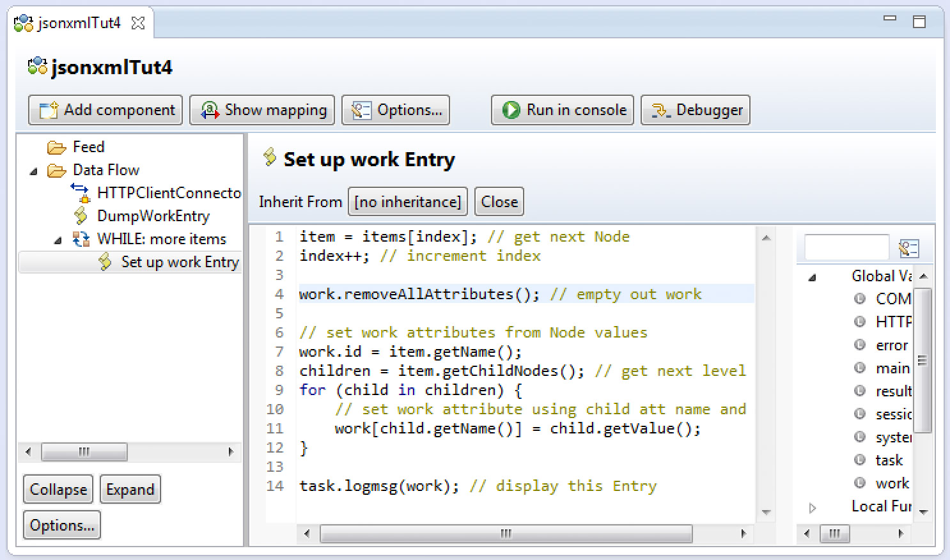950x560 pixels.
Task: Click the [no inheritance] button
Action: (407, 201)
